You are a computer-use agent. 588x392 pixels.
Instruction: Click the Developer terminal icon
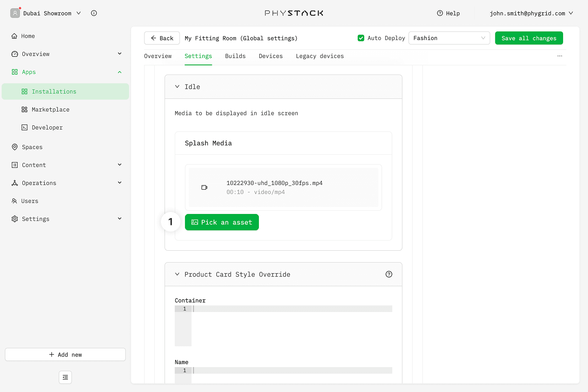click(24, 127)
